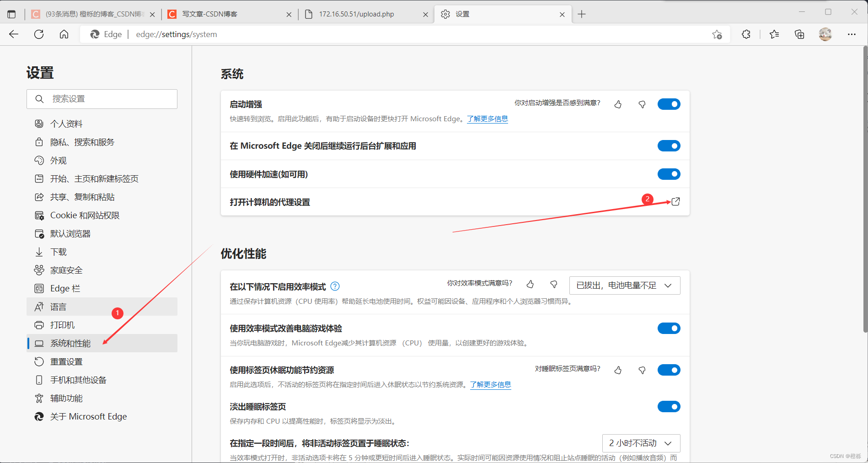Focus the 搜索设置 search box
Screen dimensions: 868x463
click(x=102, y=99)
